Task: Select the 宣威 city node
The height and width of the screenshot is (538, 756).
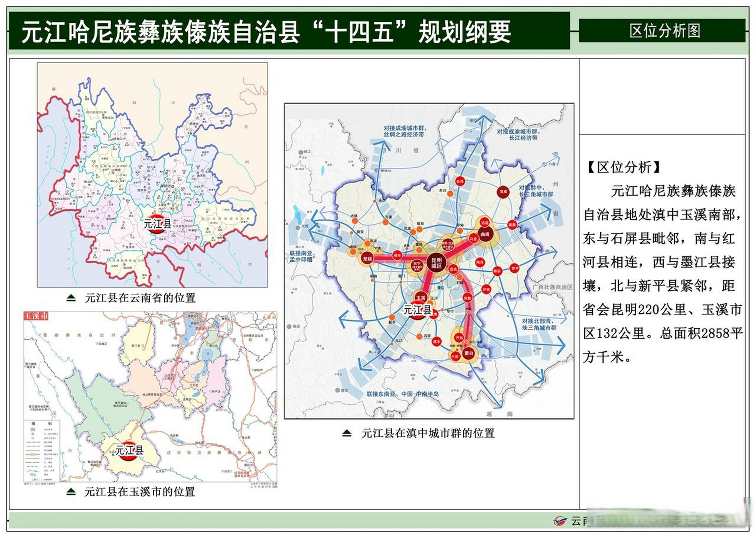Action: (503, 192)
